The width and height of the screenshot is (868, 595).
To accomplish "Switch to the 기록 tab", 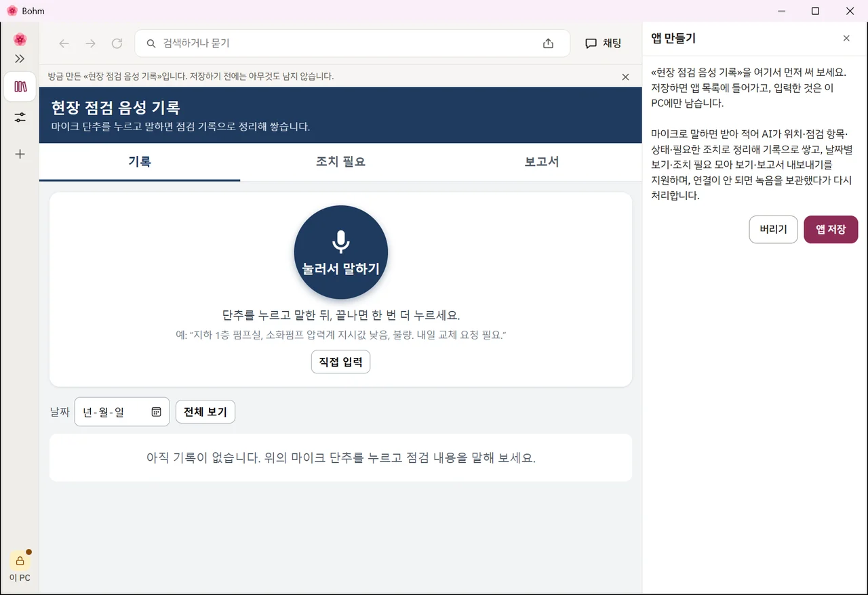I will pos(140,162).
